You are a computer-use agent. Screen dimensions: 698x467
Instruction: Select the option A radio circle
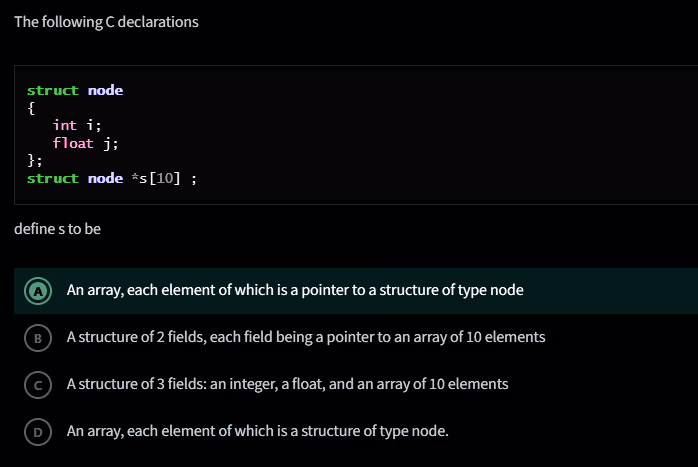(x=39, y=290)
